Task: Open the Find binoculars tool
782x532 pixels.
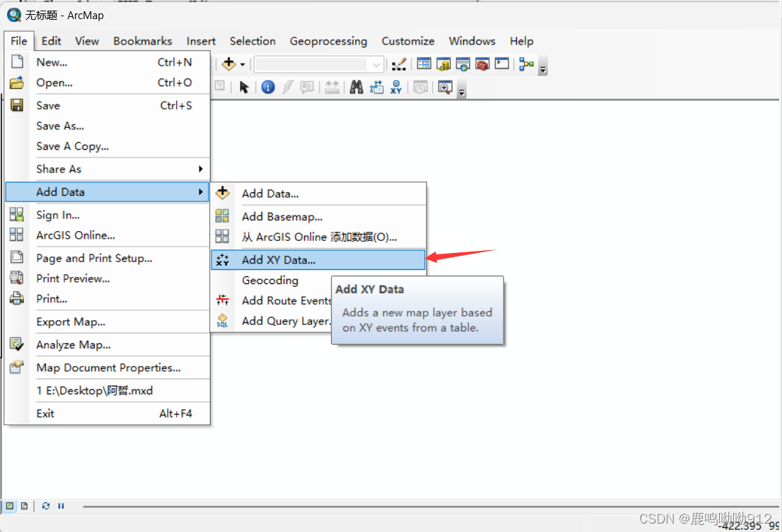Action: pyautogui.click(x=356, y=87)
